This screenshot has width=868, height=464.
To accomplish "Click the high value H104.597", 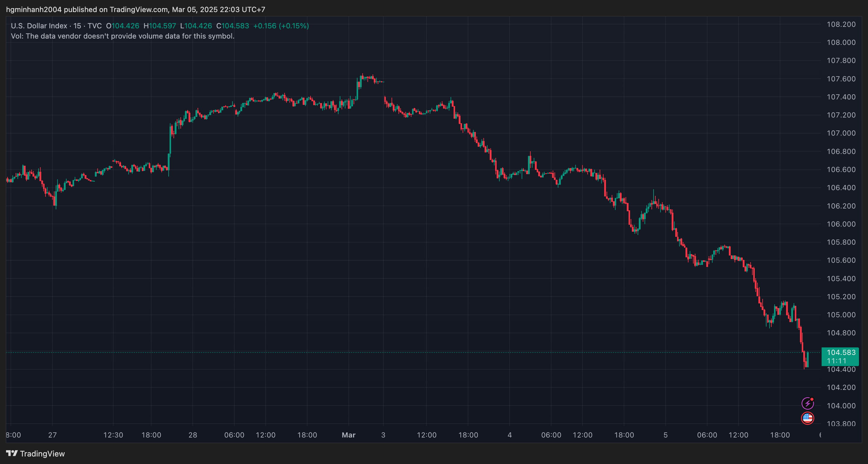I will (x=160, y=26).
